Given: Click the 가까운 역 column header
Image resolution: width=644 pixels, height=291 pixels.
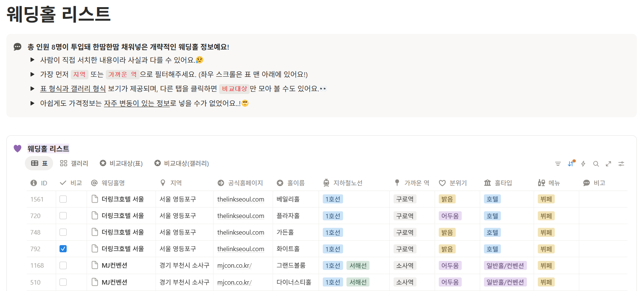Looking at the screenshot, I should click(x=412, y=183).
